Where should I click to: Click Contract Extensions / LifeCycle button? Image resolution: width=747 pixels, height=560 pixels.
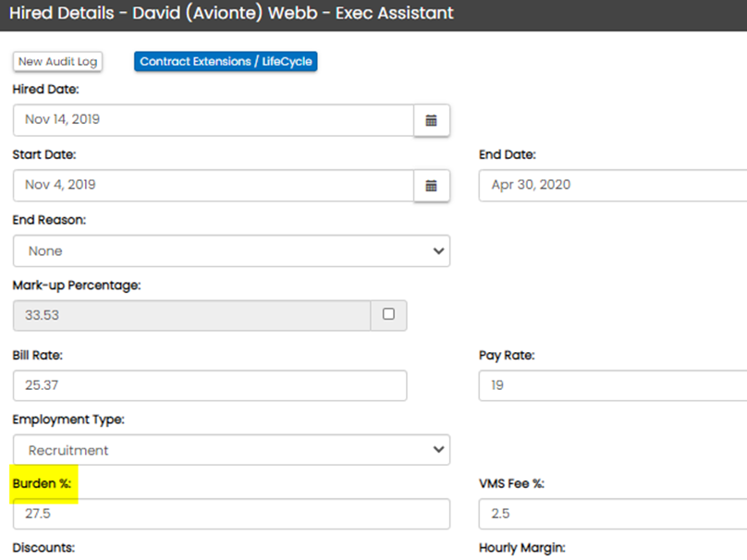tap(226, 61)
